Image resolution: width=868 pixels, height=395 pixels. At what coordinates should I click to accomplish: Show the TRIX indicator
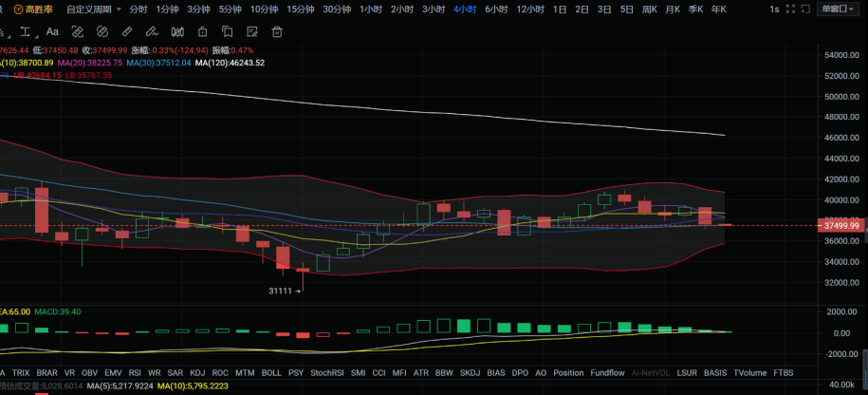tap(21, 373)
